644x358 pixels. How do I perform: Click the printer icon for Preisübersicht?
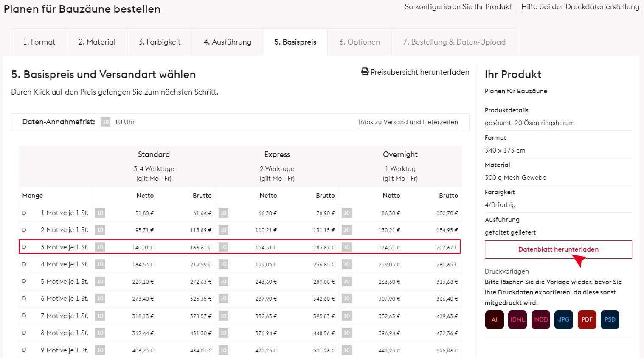click(365, 72)
